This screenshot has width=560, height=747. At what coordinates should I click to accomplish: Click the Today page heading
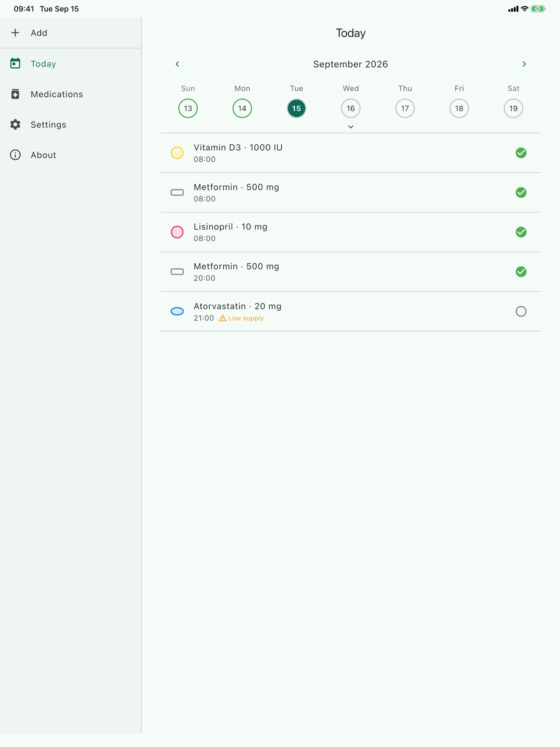coord(351,33)
